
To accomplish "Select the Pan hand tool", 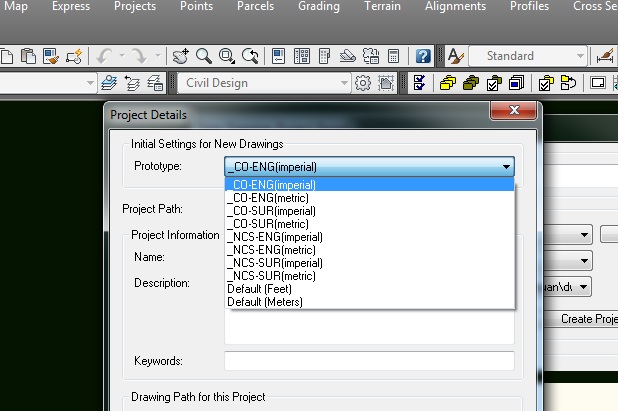I will pos(181,56).
